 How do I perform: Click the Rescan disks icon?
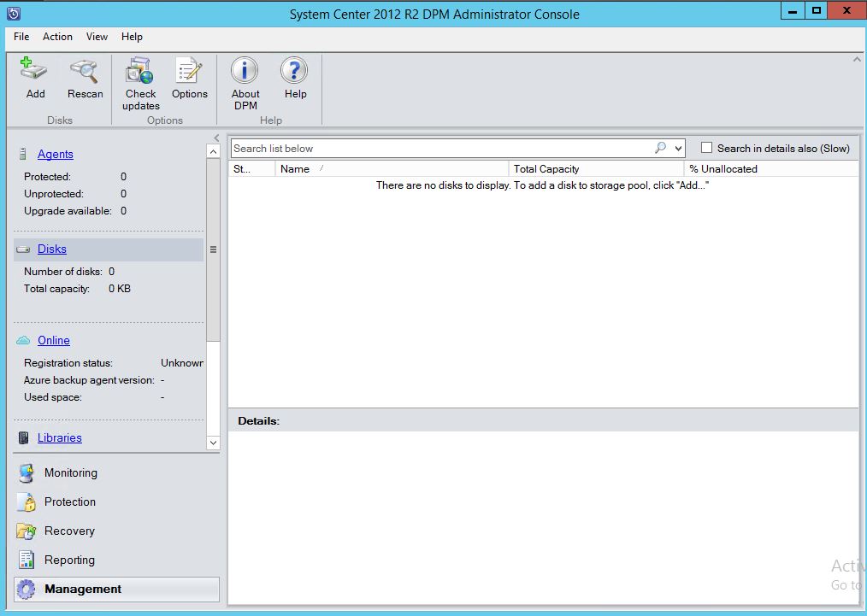pyautogui.click(x=84, y=70)
